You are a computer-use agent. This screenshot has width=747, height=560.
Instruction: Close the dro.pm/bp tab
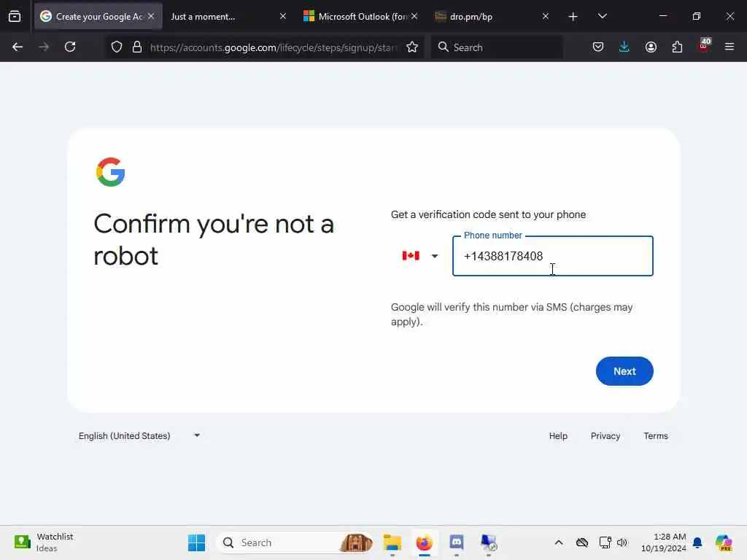point(546,16)
